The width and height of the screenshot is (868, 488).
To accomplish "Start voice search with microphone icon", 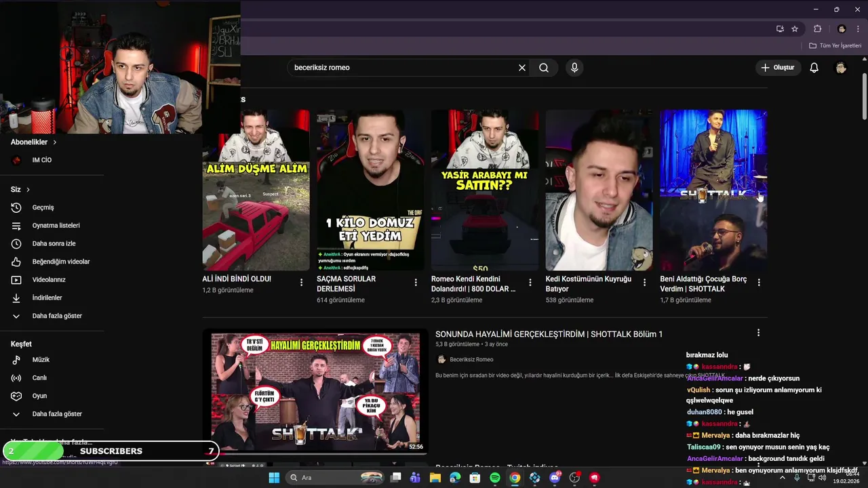I will coord(574,68).
